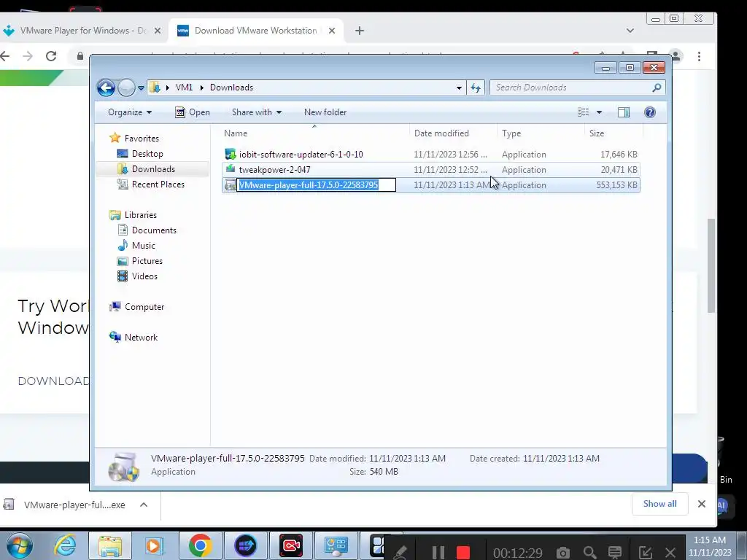
Task: Switch to Download VMware Workstation tab
Action: coord(255,31)
